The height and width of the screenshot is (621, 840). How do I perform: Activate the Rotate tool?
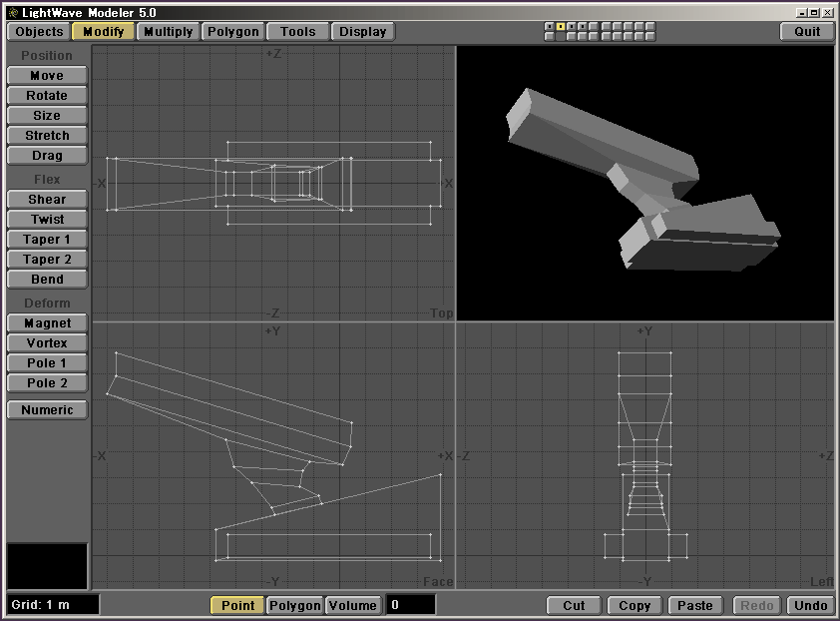pyautogui.click(x=47, y=96)
